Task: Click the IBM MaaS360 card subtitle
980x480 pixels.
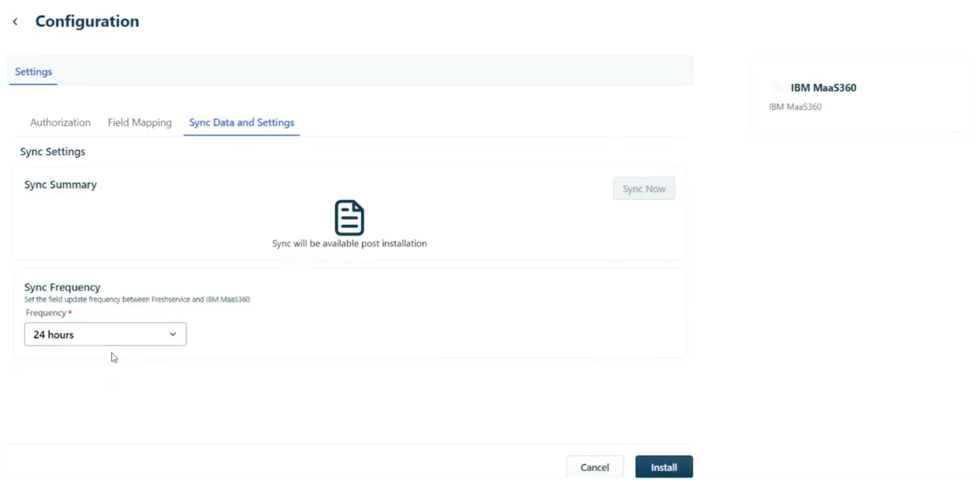Action: (x=795, y=107)
